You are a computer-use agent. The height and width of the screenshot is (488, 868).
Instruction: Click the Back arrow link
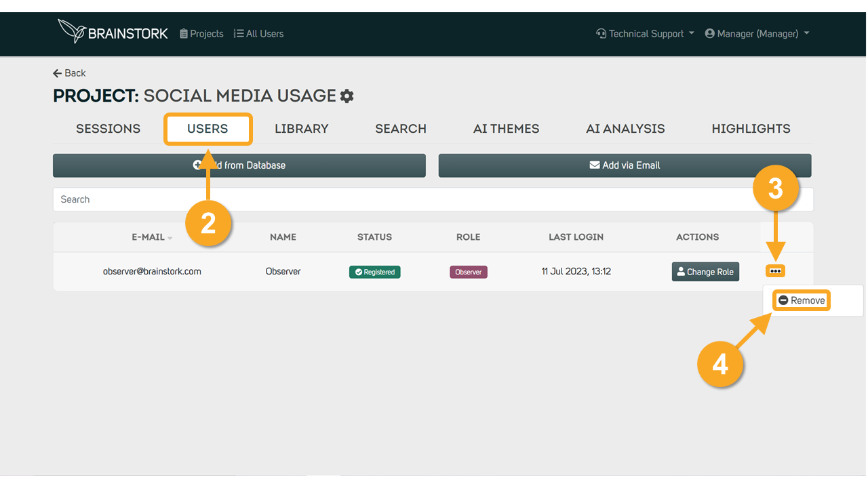coord(69,73)
